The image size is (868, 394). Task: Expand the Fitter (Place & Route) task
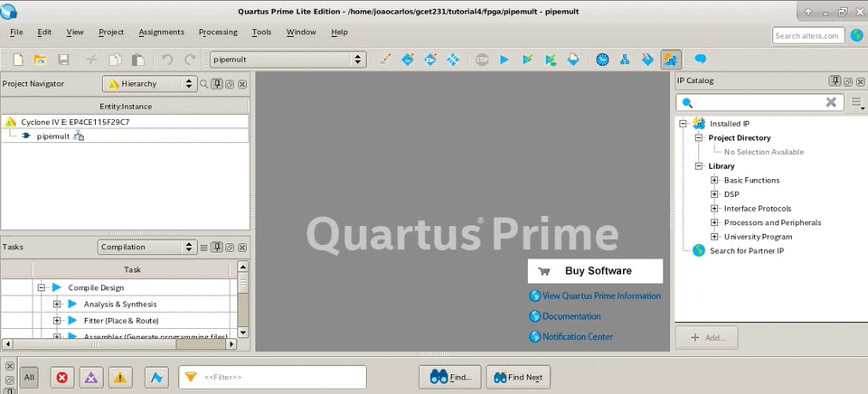(x=56, y=321)
